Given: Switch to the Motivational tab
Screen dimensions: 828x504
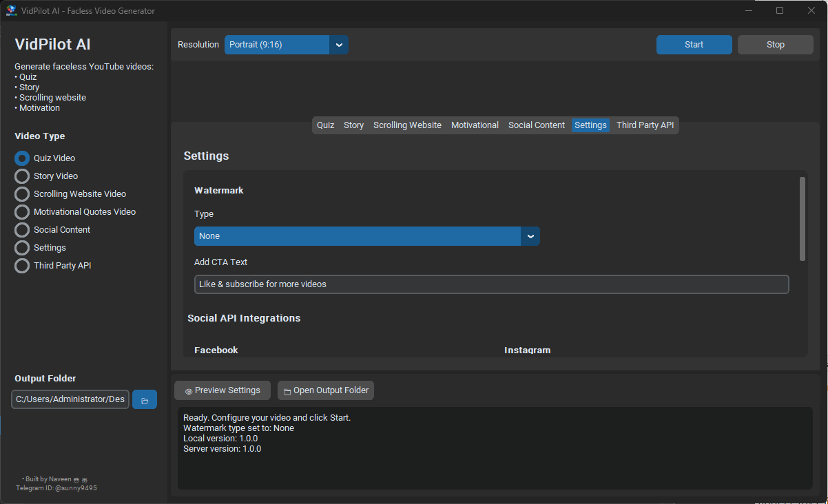Looking at the screenshot, I should (475, 125).
